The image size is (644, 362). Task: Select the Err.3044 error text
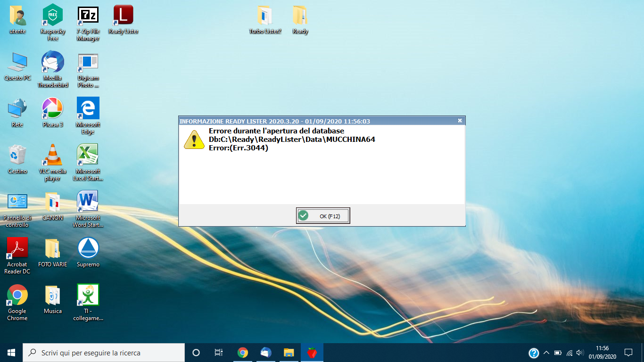tap(239, 148)
